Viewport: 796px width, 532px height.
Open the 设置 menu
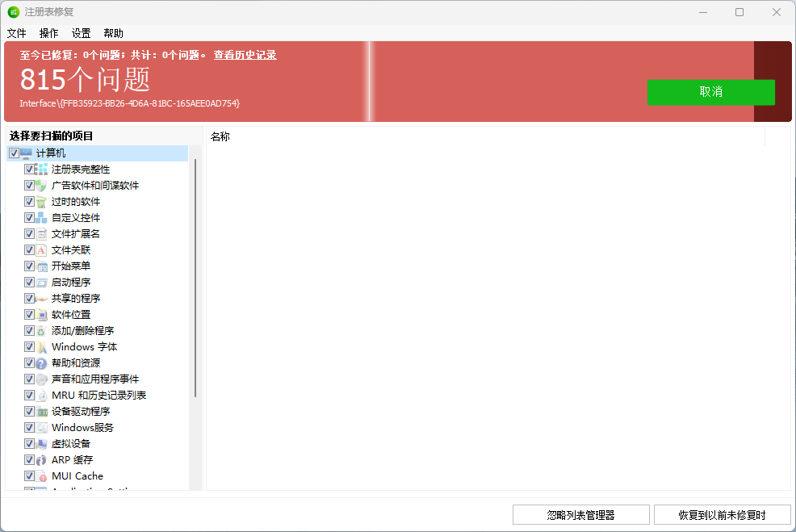coord(82,34)
